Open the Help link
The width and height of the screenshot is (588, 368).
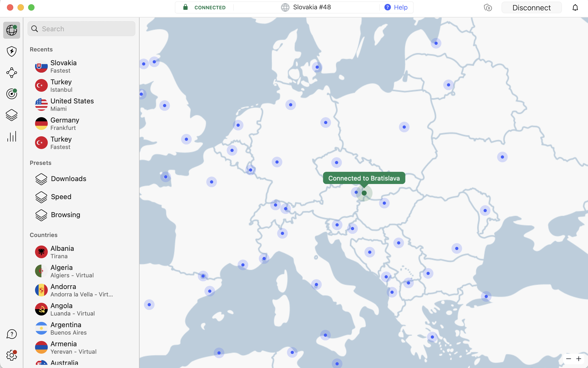(396, 7)
